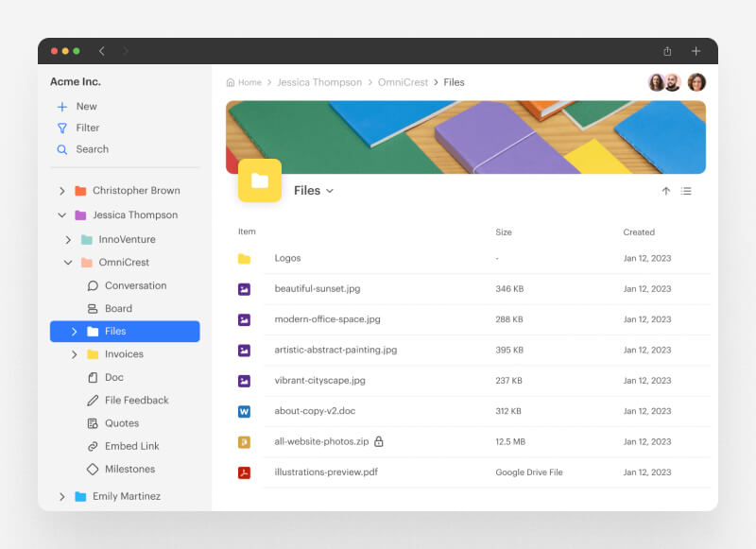Image resolution: width=756 pixels, height=549 pixels.
Task: Select Embed Link in the sidebar
Action: 131,446
